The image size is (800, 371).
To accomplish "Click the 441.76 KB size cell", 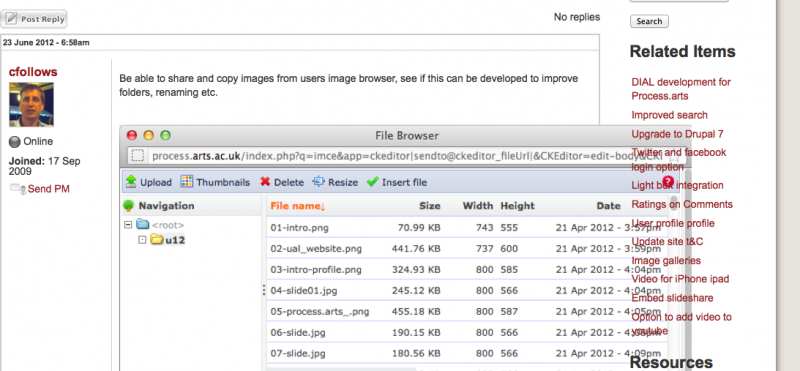I will 416,249.
